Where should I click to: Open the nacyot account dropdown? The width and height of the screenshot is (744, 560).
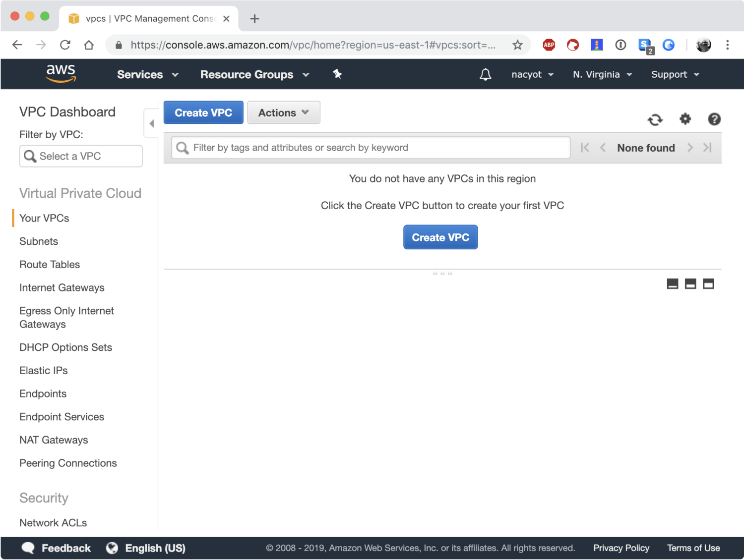point(532,74)
